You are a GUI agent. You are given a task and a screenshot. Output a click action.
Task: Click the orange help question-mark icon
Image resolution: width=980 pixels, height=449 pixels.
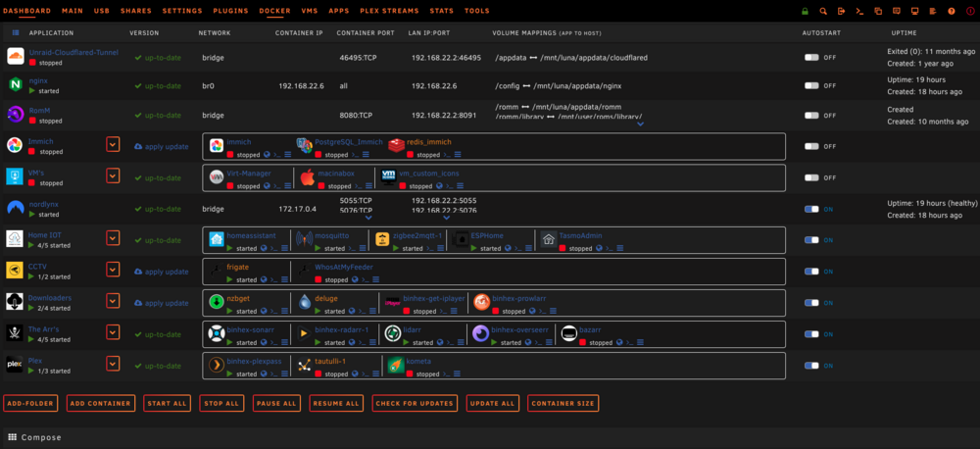(952, 11)
